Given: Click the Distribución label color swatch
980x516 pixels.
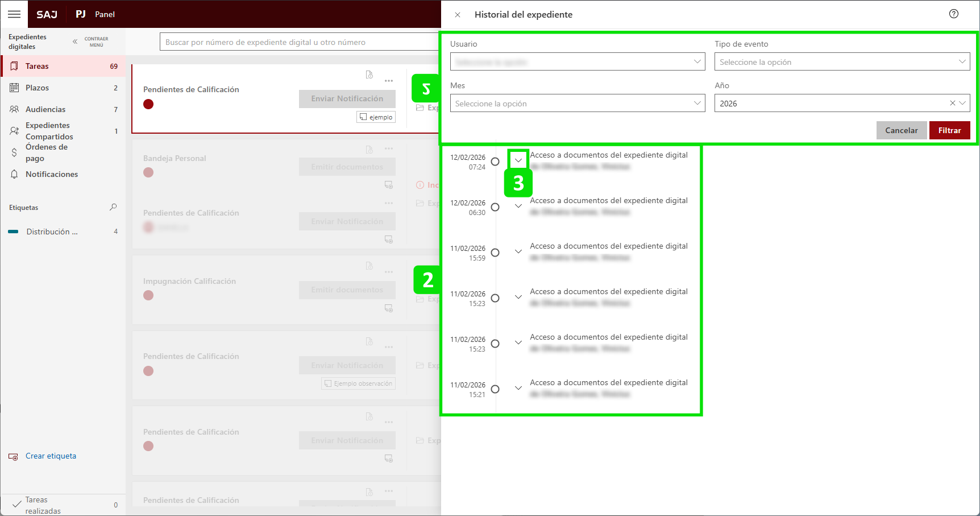Looking at the screenshot, I should point(14,232).
